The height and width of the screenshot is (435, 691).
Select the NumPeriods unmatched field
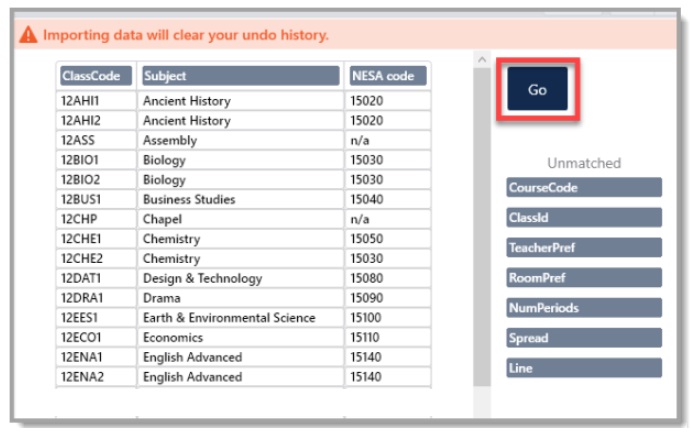[584, 308]
